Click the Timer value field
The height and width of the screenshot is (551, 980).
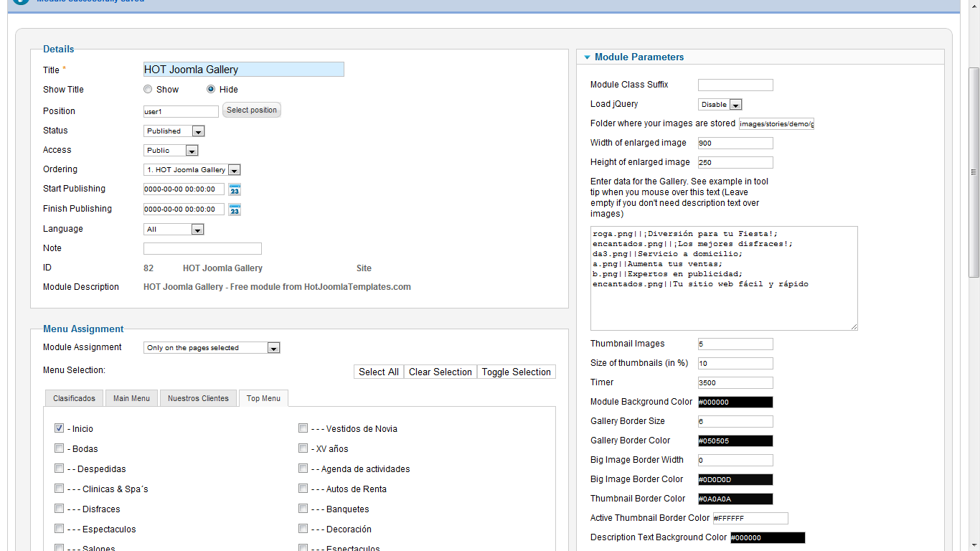click(735, 383)
